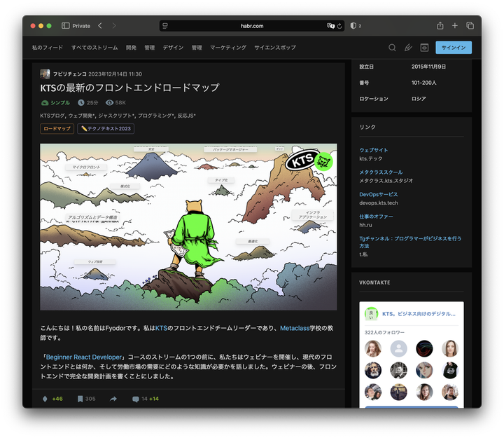This screenshot has height=438, width=504.
Task: Select the マーケティング stream
Action: pyautogui.click(x=228, y=48)
